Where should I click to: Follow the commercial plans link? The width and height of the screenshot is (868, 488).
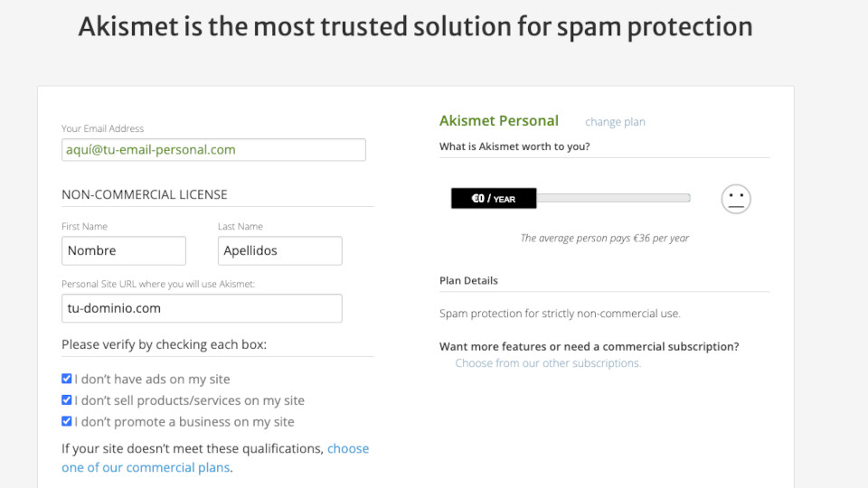(x=215, y=457)
